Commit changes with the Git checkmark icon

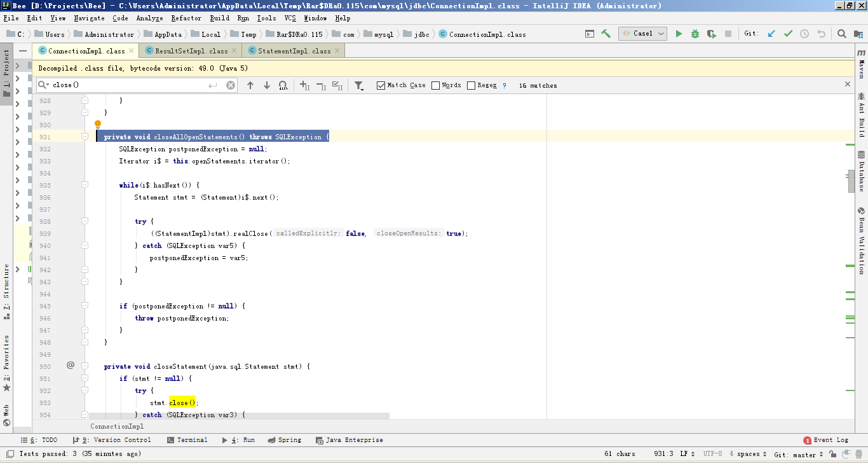788,34
